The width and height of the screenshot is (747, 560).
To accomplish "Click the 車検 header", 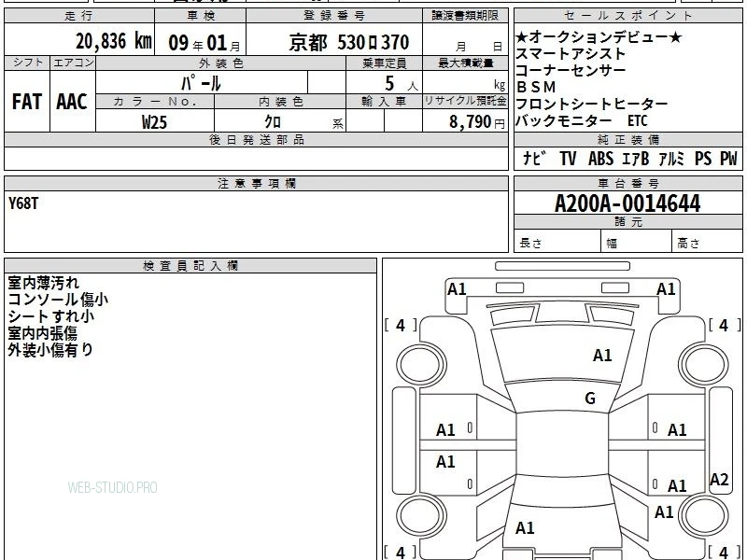I will 201,16.
